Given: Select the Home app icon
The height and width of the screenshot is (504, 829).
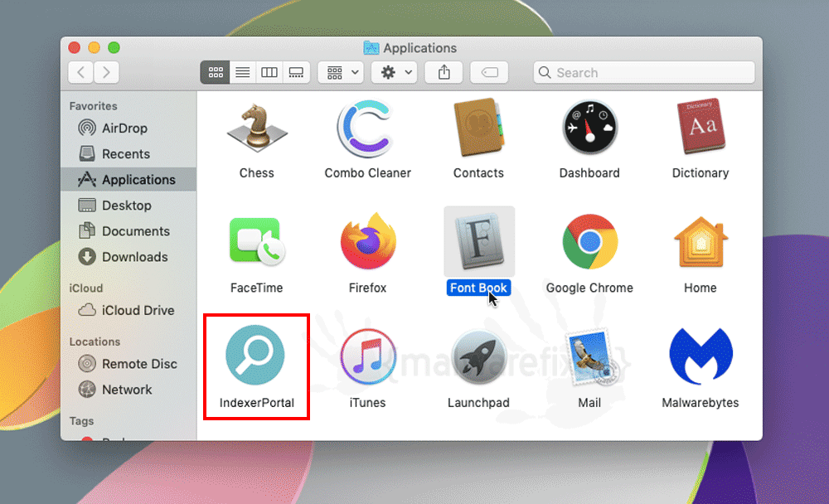Looking at the screenshot, I should tap(701, 242).
